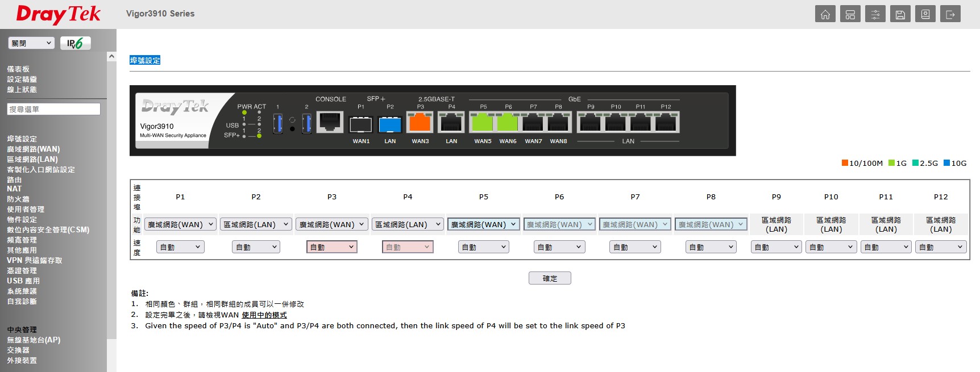Open the dashboard layout icon
This screenshot has height=372, width=980.
pos(850,14)
